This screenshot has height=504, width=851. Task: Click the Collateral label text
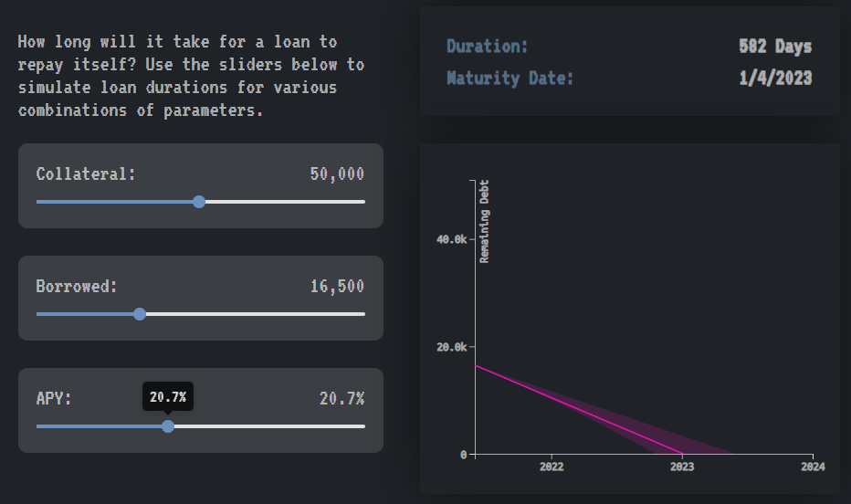point(86,174)
